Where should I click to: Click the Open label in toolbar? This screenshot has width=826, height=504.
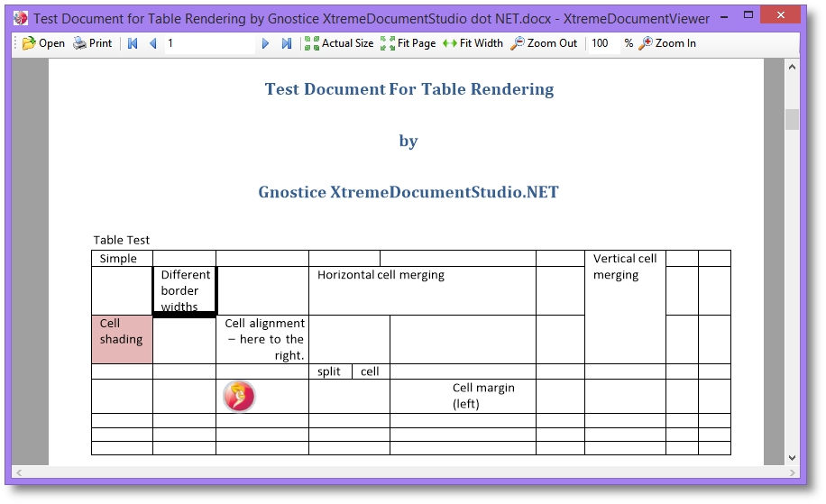pos(51,43)
